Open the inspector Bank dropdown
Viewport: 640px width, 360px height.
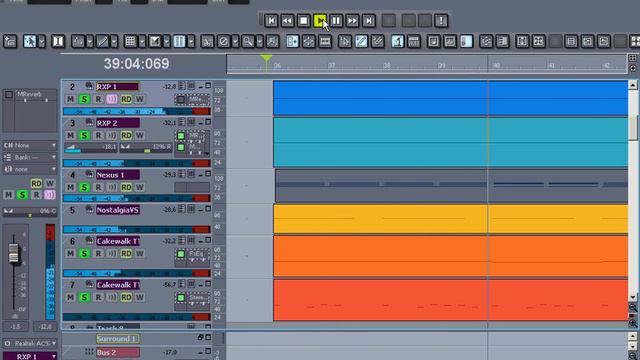tap(30, 157)
